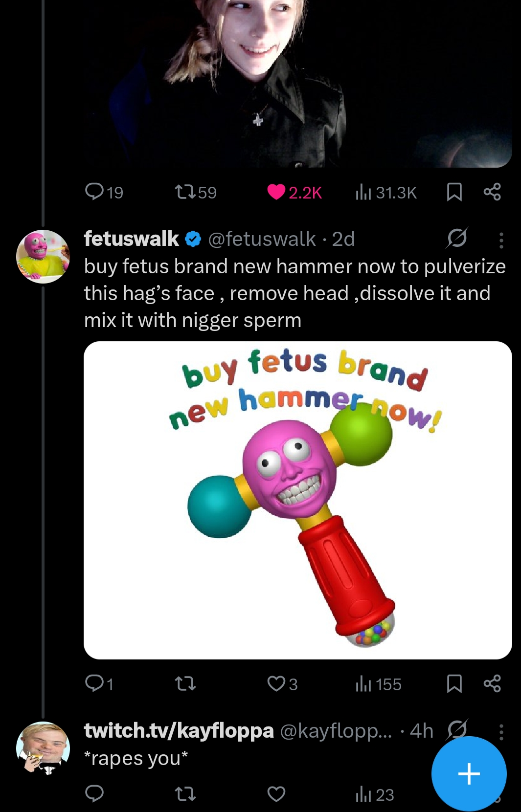Open replies on the post with 19 comments

(x=104, y=192)
